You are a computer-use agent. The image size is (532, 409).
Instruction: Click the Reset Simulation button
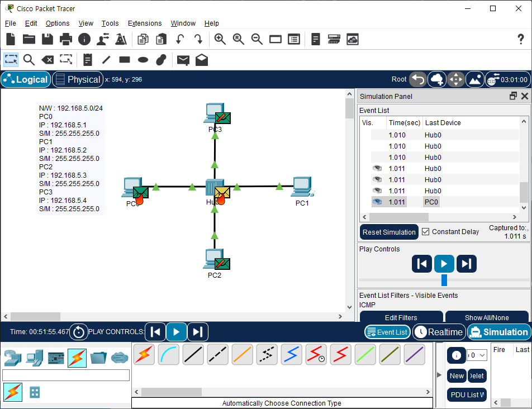389,232
